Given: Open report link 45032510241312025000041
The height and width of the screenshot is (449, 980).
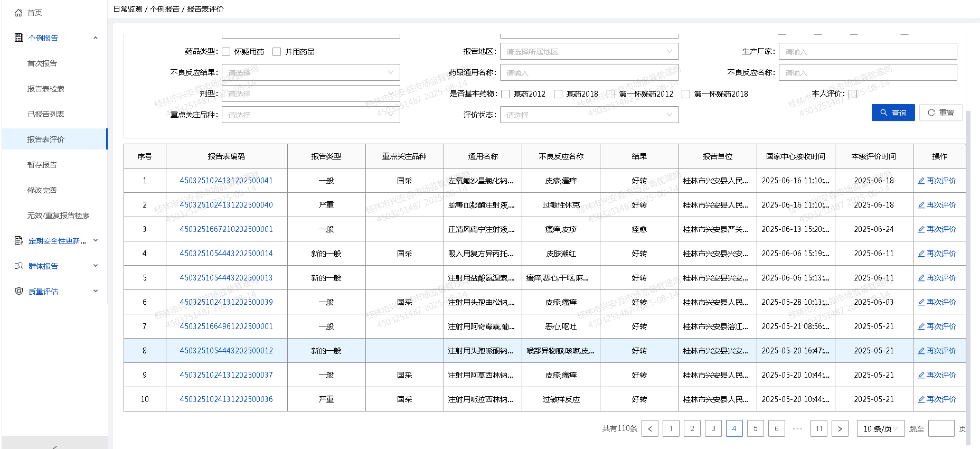Looking at the screenshot, I should click(226, 181).
